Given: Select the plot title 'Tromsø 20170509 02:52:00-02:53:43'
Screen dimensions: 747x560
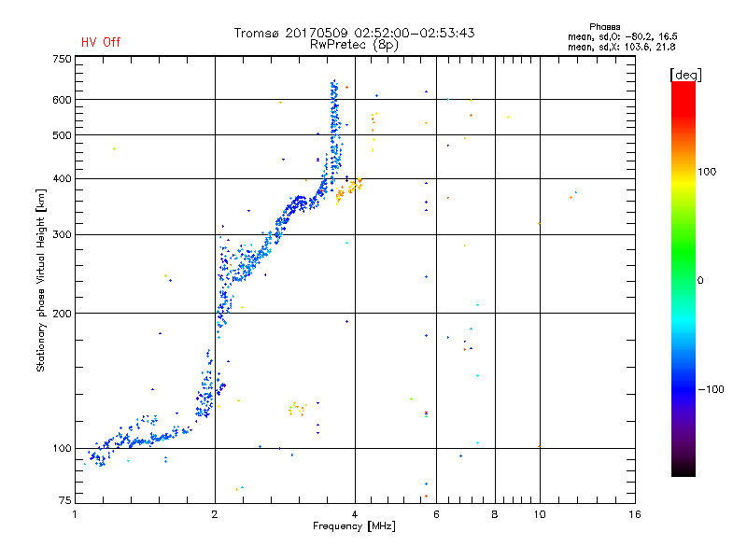Looking at the screenshot, I should (x=355, y=33).
